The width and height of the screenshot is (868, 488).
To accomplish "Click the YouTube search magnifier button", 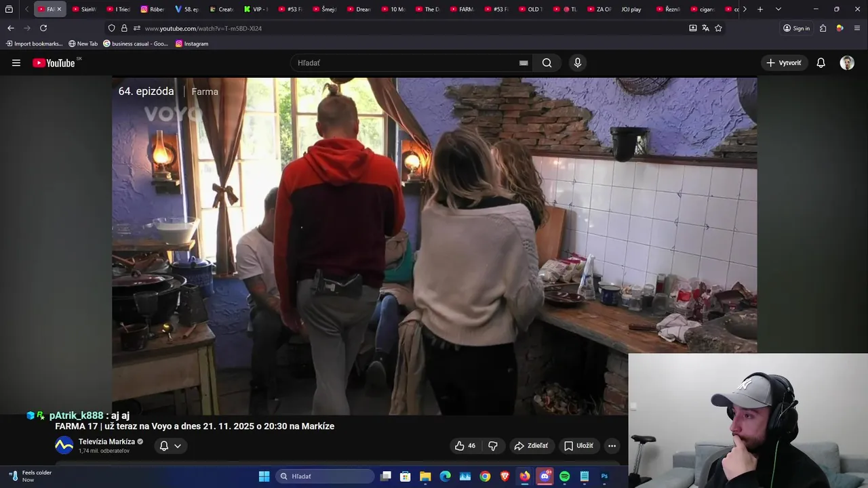I will (x=547, y=63).
